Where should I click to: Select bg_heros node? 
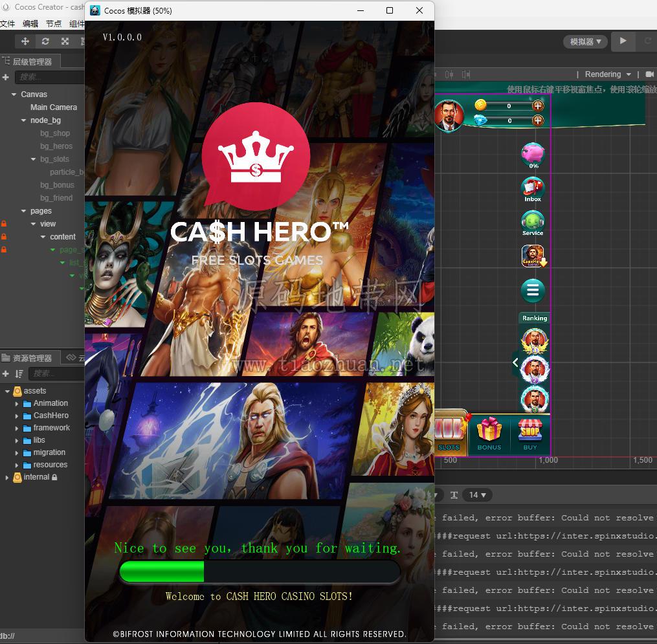pos(56,146)
